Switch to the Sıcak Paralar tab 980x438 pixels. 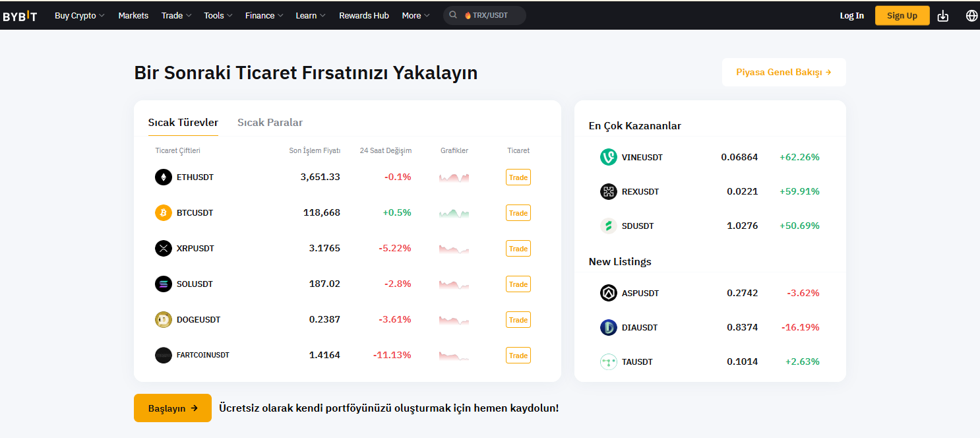270,123
